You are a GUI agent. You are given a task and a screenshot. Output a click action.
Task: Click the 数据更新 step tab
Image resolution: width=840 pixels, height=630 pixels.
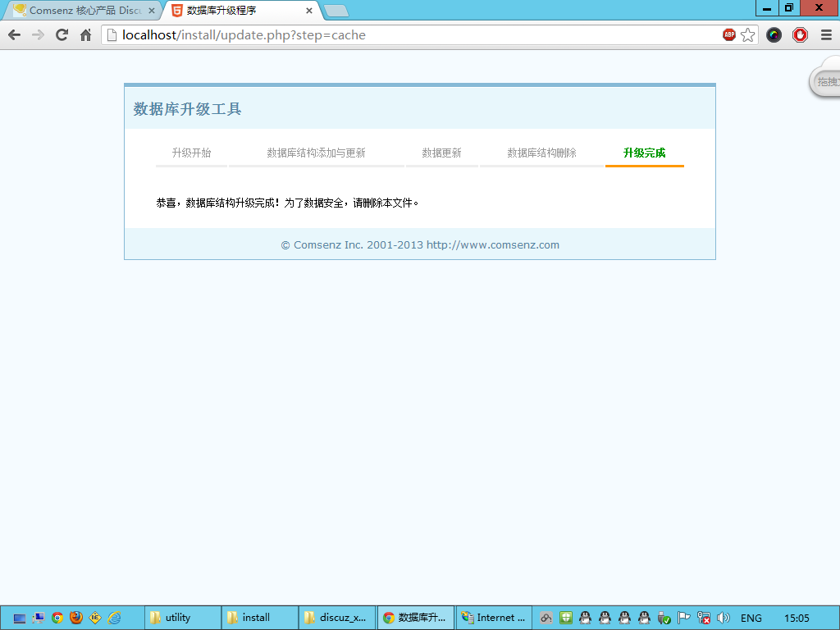(441, 153)
